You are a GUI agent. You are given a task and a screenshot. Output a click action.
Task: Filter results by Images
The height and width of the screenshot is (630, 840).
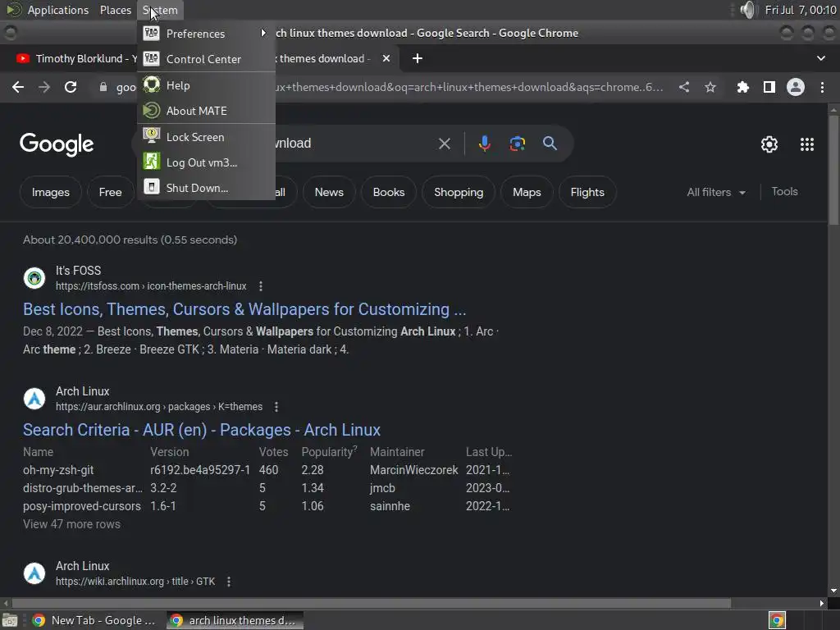tap(50, 192)
